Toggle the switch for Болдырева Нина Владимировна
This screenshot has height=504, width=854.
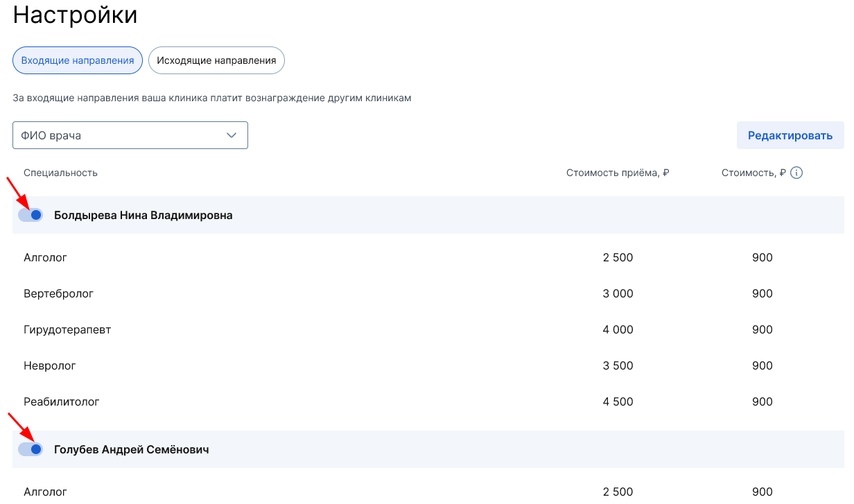click(31, 216)
